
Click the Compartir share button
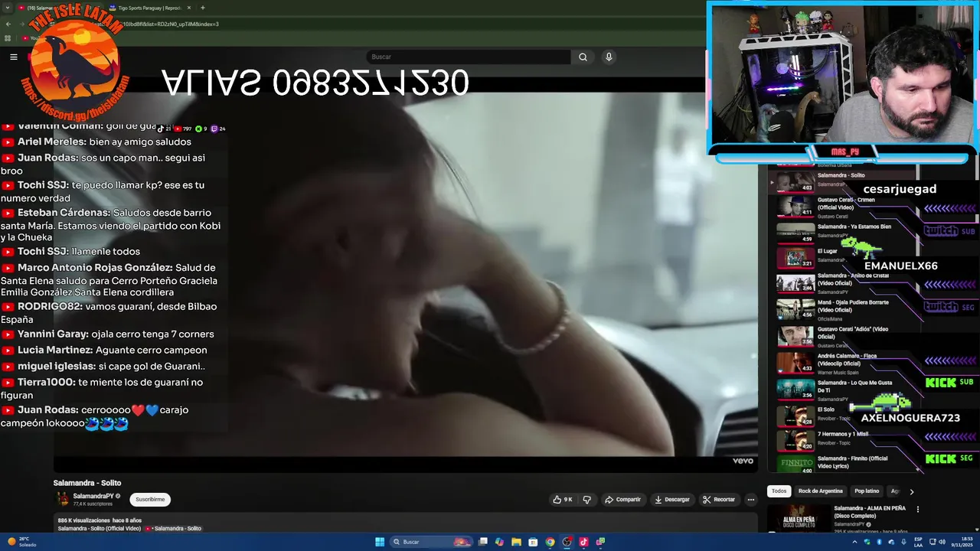point(622,500)
